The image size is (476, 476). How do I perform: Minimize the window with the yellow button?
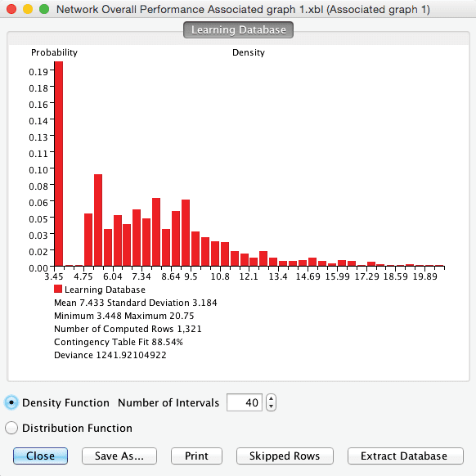coord(28,9)
